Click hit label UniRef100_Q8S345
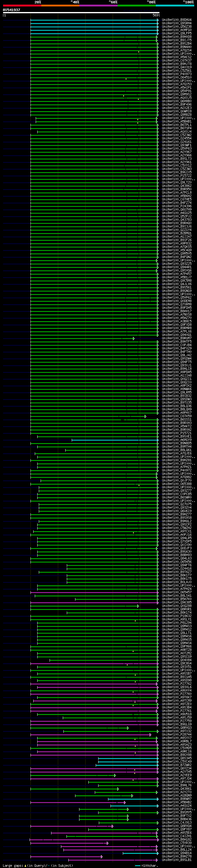This screenshot has width=197, height=868. coord(176,758)
